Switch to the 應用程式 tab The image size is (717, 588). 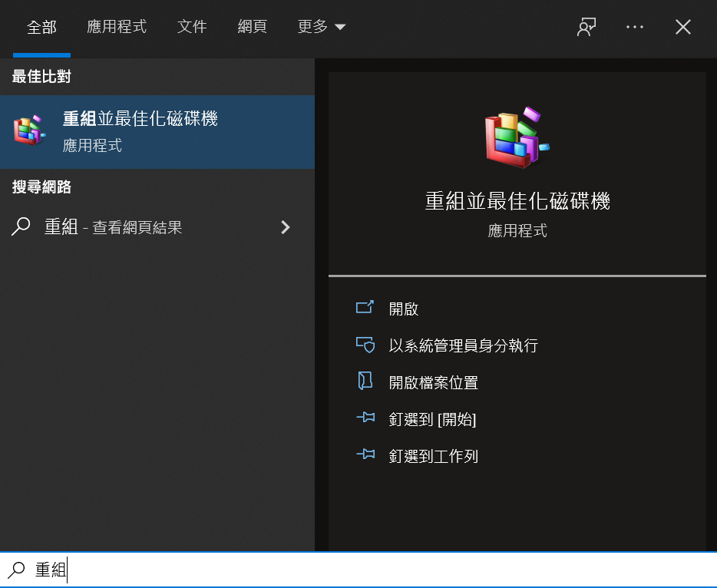click(117, 27)
